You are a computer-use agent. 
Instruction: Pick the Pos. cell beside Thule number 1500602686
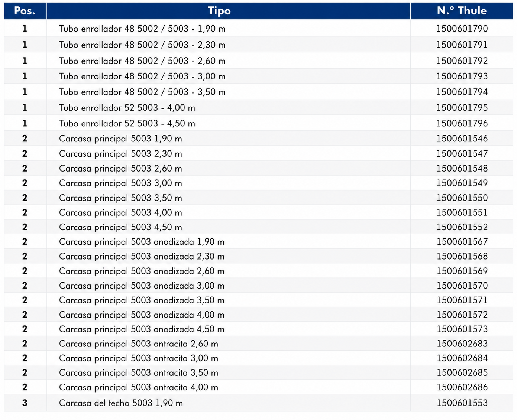25,387
